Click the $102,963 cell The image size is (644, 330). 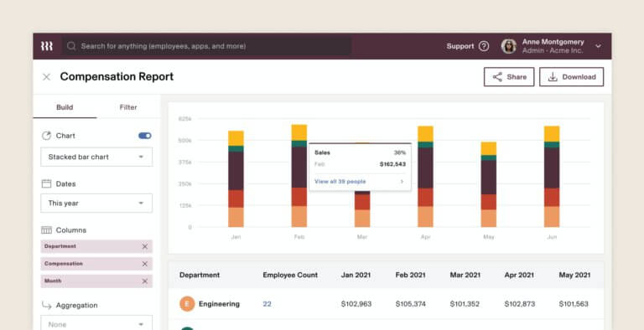tap(356, 304)
